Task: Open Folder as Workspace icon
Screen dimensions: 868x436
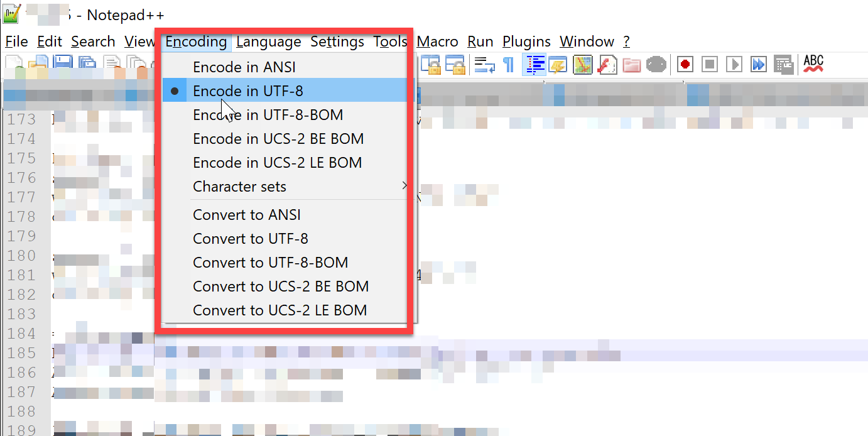Action: (631, 64)
